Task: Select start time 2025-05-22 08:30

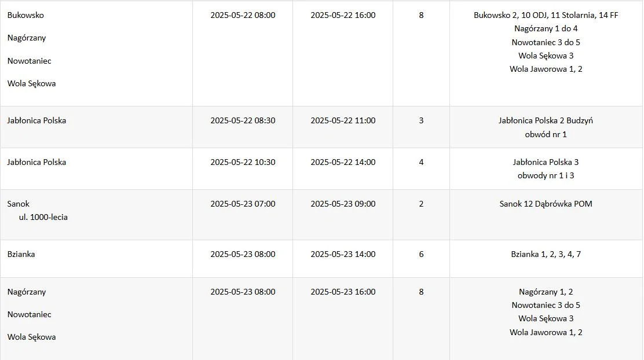Action: pyautogui.click(x=243, y=121)
